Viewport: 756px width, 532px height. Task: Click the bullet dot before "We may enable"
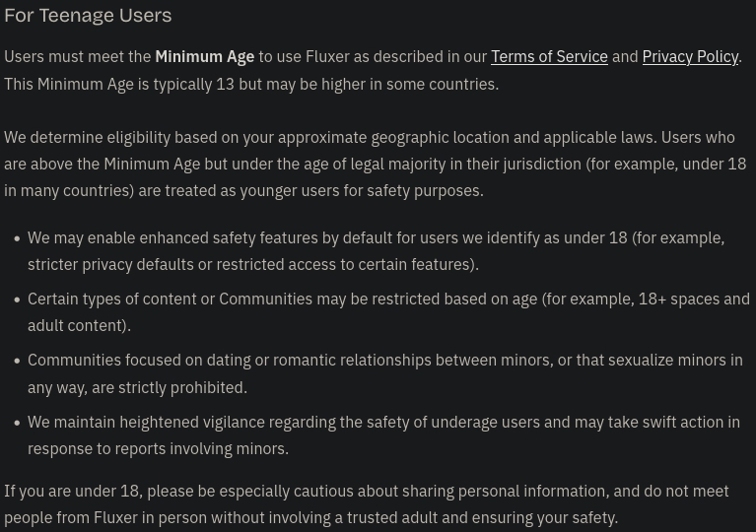click(x=17, y=238)
